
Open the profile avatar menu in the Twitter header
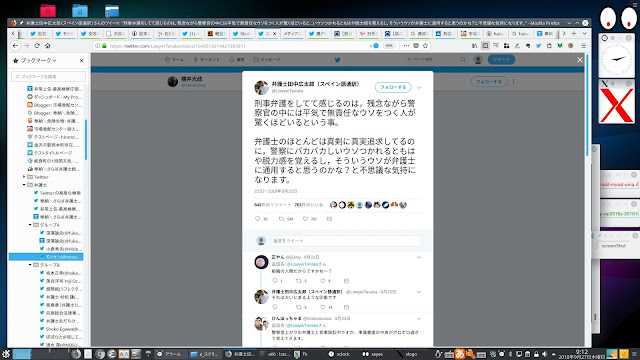point(478,60)
